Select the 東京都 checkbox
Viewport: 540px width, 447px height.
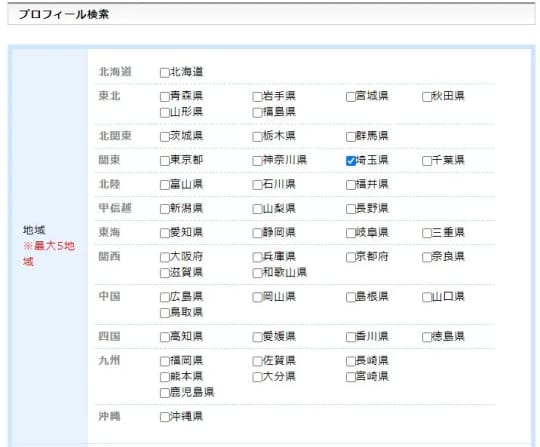(165, 161)
